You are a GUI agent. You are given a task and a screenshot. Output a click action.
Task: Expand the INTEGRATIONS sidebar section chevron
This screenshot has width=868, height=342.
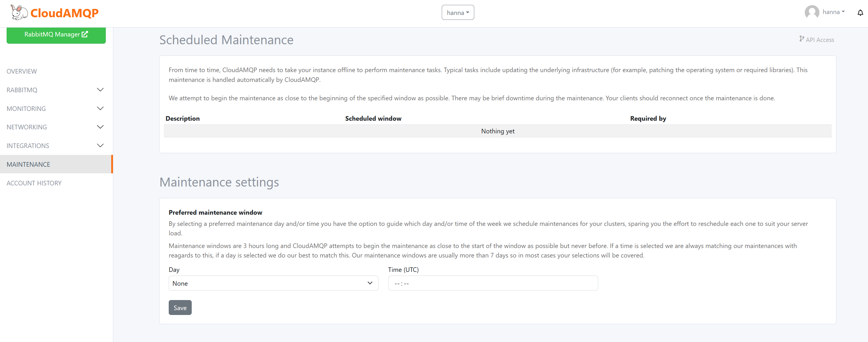(x=100, y=145)
